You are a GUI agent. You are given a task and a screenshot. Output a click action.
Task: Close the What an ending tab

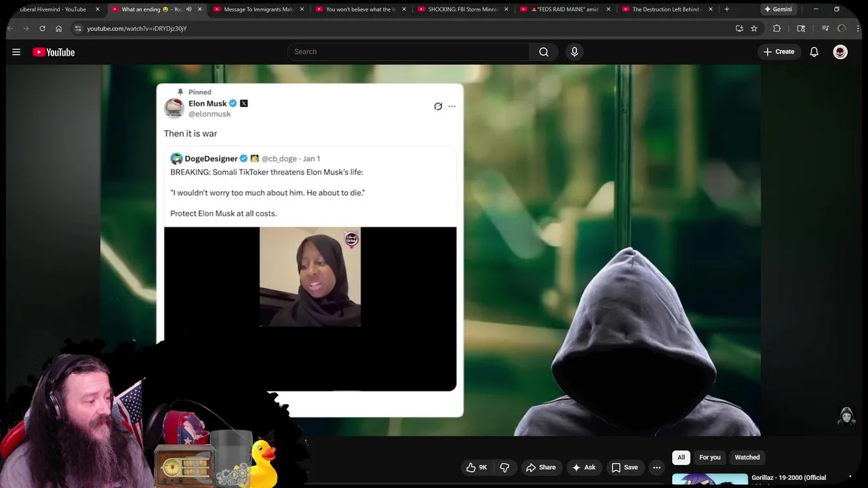point(199,9)
